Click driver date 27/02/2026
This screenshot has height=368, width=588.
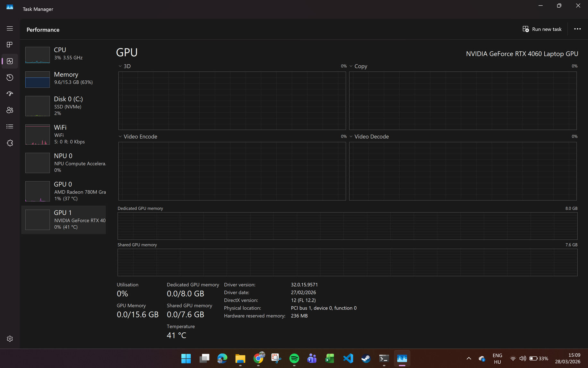[x=303, y=292]
